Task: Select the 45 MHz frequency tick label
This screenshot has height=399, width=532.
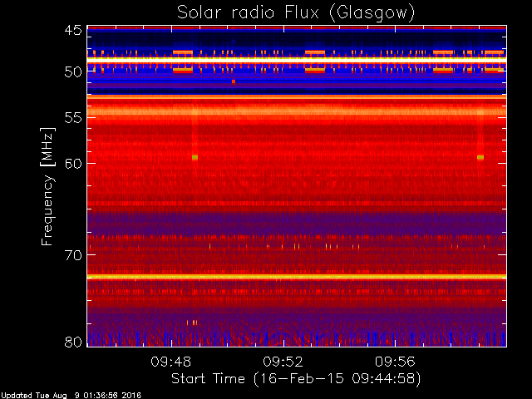Action: [x=73, y=31]
